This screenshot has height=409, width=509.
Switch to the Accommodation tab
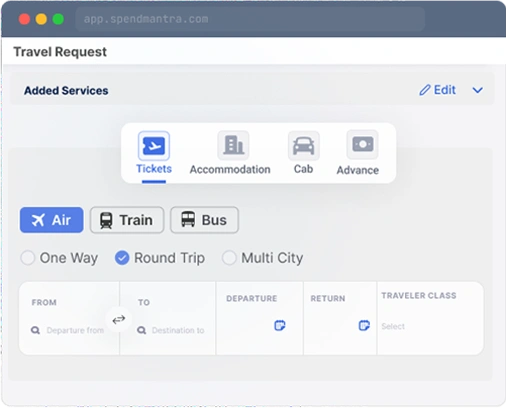click(230, 153)
